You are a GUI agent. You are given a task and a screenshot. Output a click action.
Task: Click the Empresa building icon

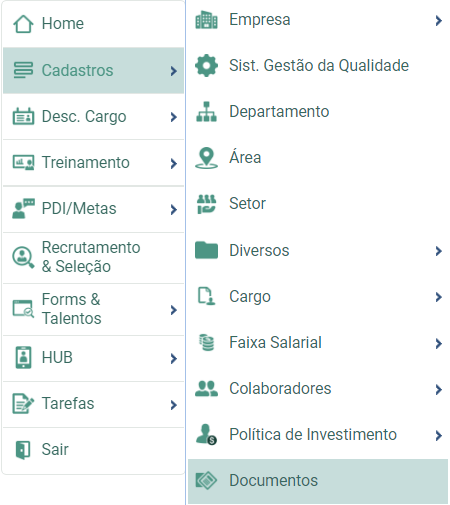[206, 20]
